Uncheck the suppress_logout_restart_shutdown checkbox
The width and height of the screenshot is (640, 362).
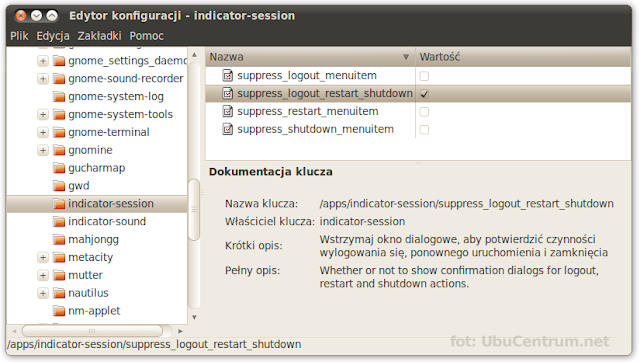(x=424, y=94)
